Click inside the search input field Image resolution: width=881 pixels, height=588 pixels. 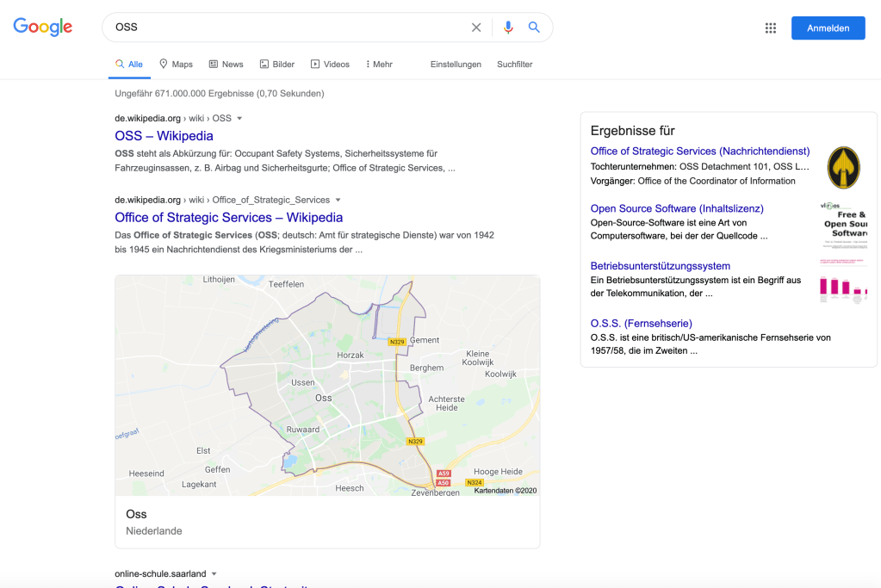(258, 27)
